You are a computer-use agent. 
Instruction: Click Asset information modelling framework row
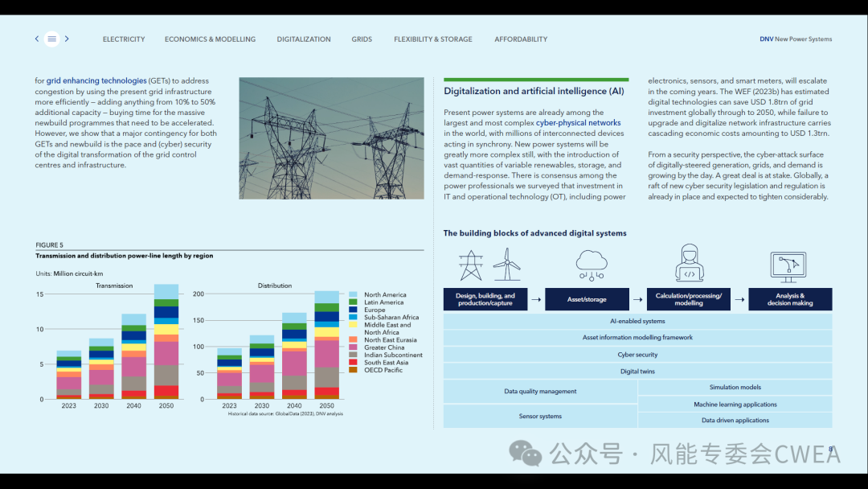(637, 337)
